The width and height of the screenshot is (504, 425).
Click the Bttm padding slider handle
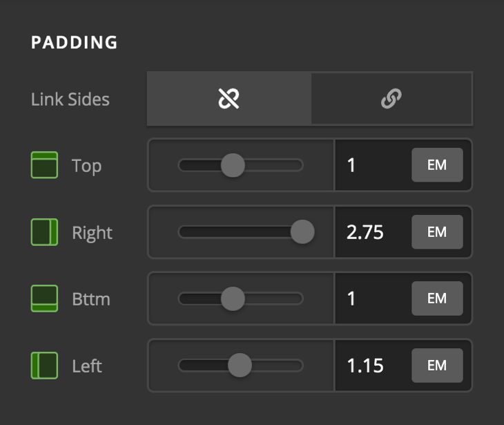233,299
